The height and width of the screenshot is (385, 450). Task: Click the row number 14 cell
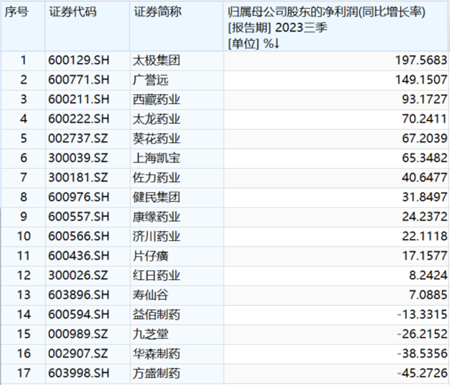(24, 314)
